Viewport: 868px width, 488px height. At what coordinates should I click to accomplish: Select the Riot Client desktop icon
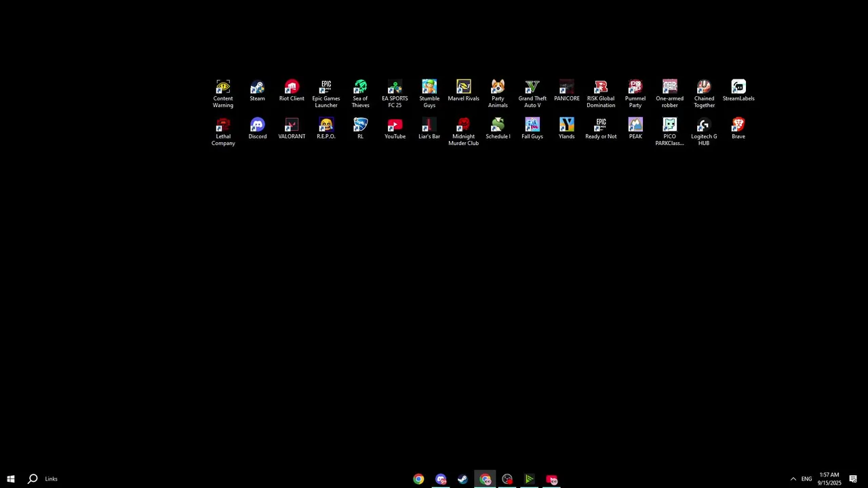click(x=292, y=91)
